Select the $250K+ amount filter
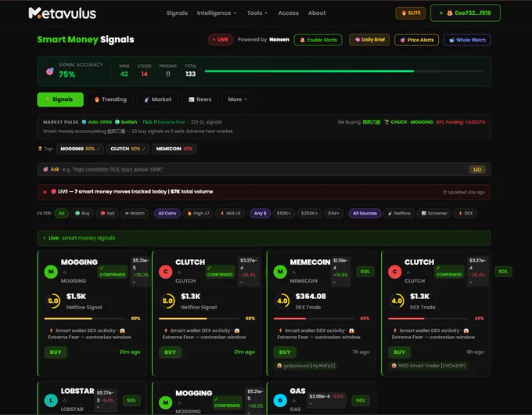Viewport: 532px width, 415px height. click(309, 213)
